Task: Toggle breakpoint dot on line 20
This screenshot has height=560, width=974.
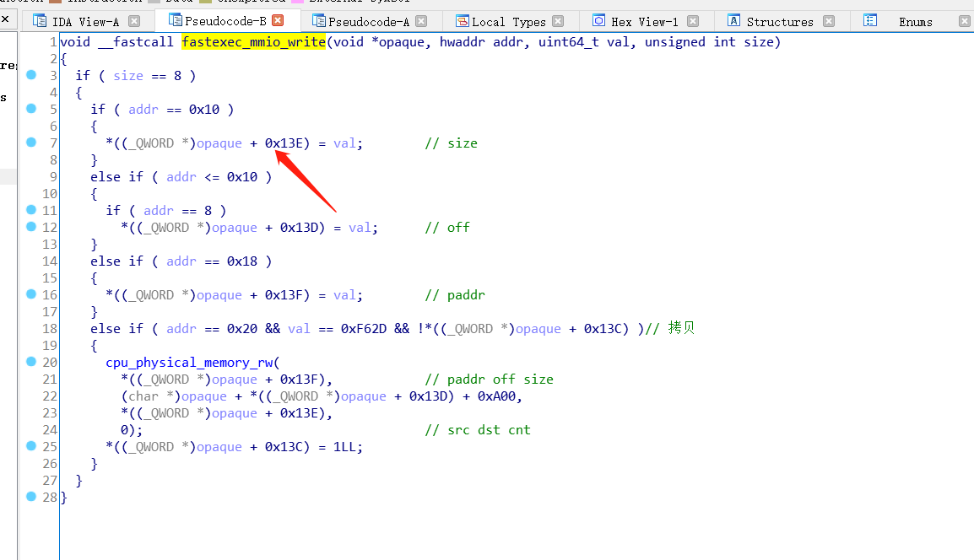Action: pyautogui.click(x=31, y=362)
